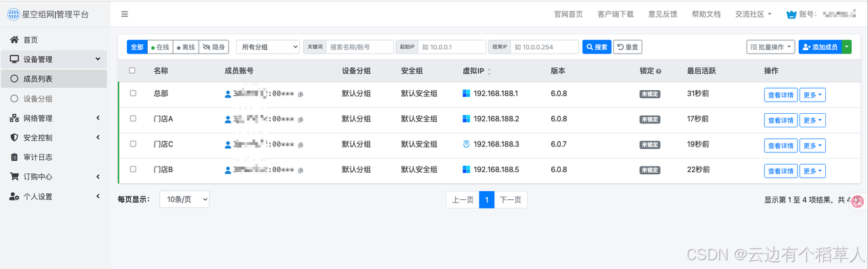Click Windows icon beside 192.168.188.5

point(466,169)
